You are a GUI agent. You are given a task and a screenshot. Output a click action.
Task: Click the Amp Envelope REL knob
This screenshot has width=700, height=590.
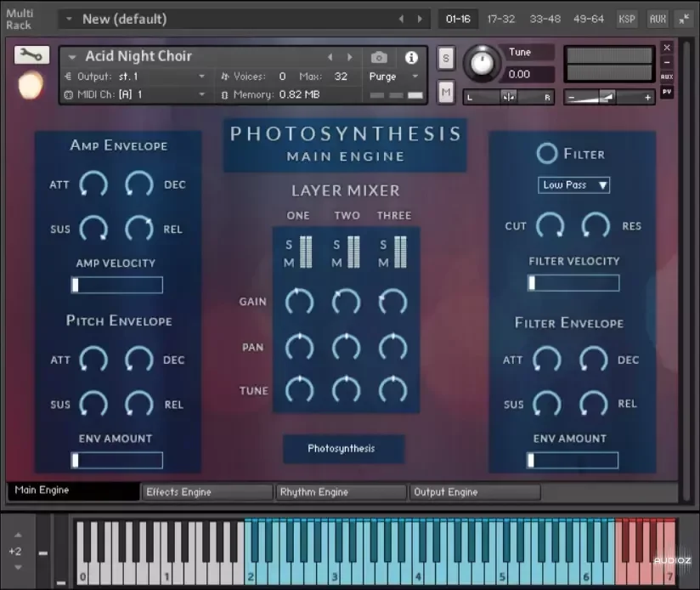[138, 228]
